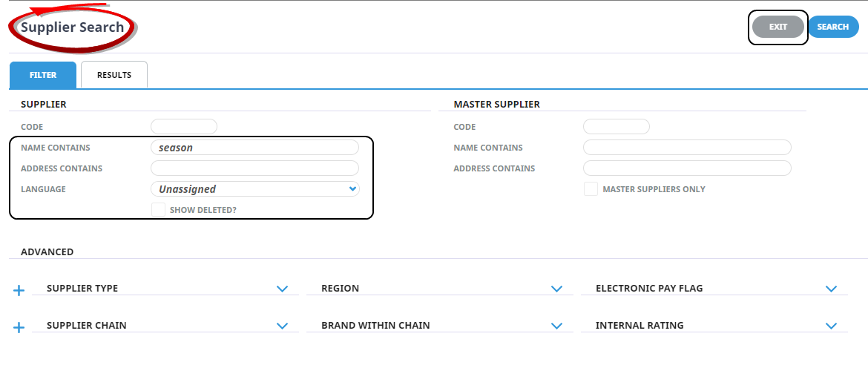The height and width of the screenshot is (368, 868).
Task: Enable the Show Deleted checkbox
Action: (x=158, y=210)
